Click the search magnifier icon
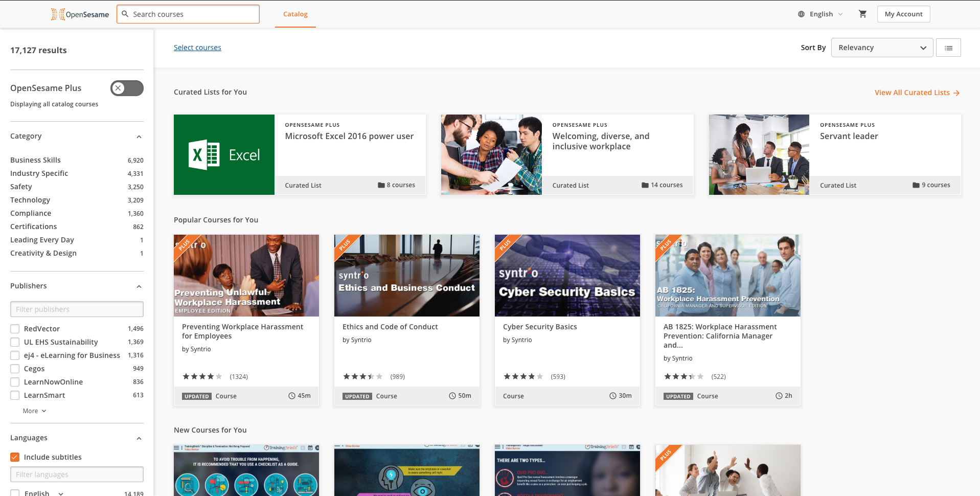980x496 pixels. tap(125, 14)
